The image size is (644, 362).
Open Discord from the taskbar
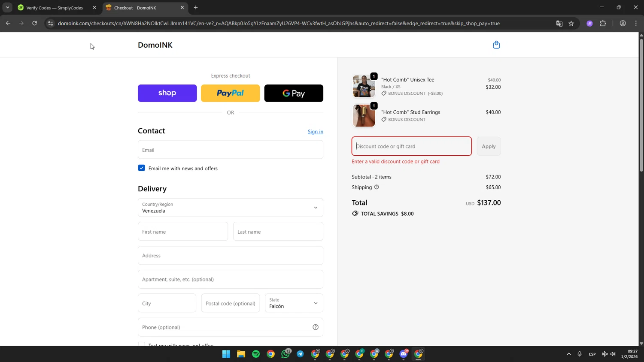point(404,354)
